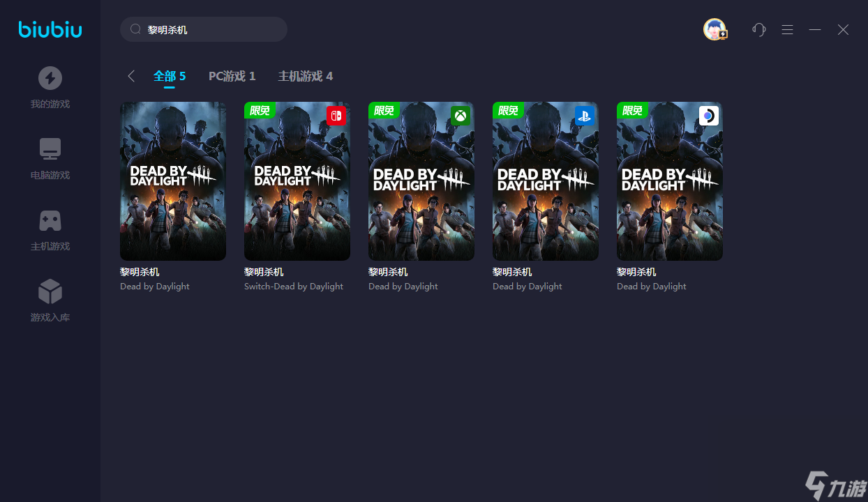Click Dead by Daylight subtitle under PlayStation card
This screenshot has height=502, width=868.
[x=527, y=287]
